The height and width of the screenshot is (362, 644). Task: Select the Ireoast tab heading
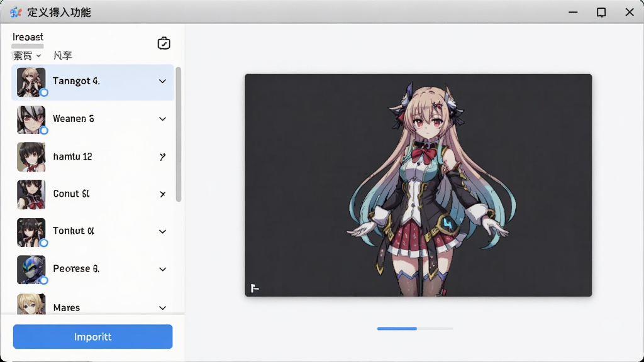28,37
